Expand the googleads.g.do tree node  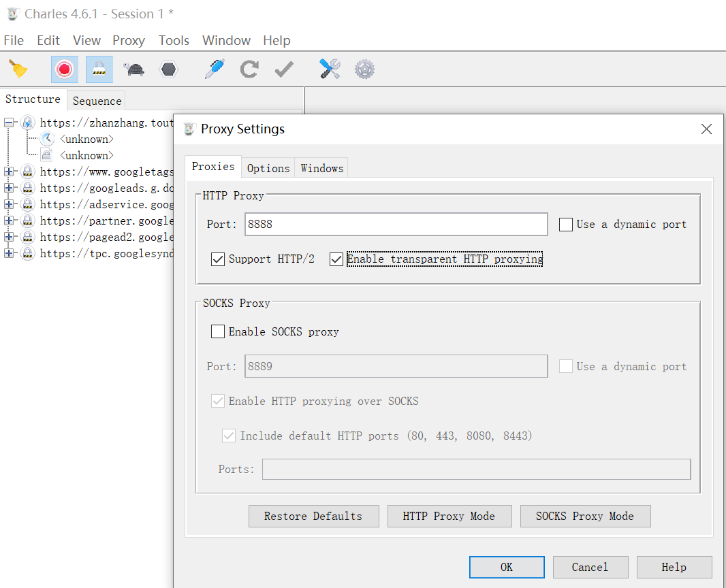(8, 188)
